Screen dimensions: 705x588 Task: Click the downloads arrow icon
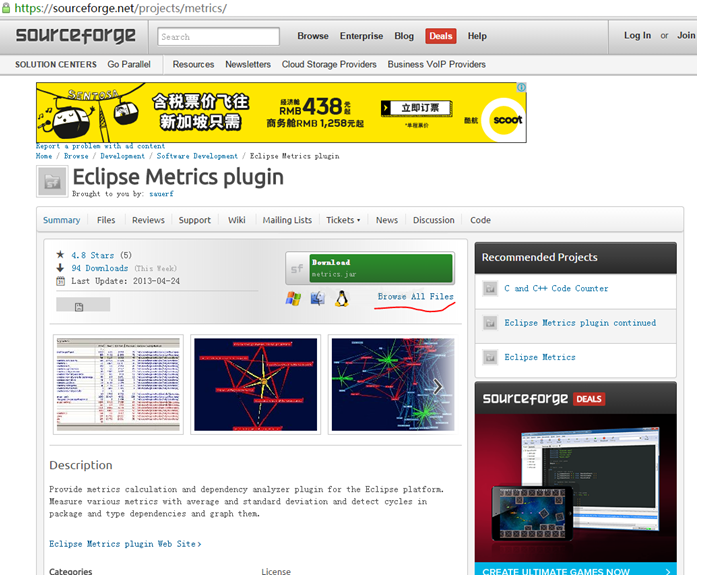(60, 268)
